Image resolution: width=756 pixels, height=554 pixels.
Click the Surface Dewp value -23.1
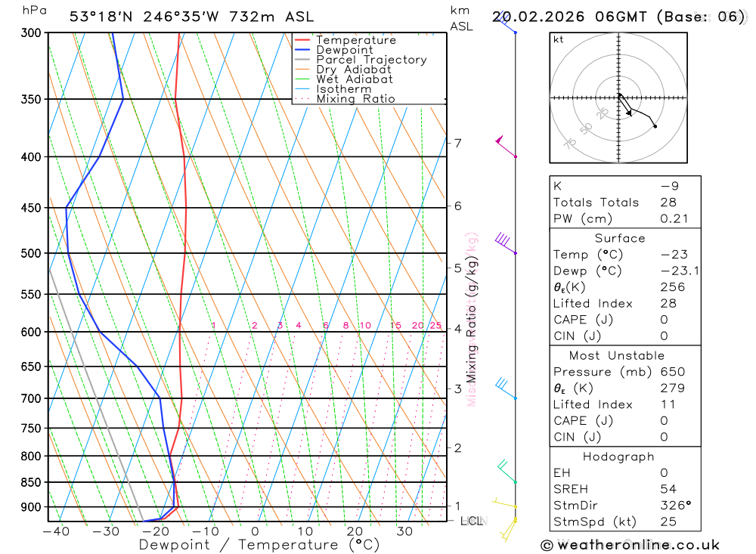tap(680, 271)
